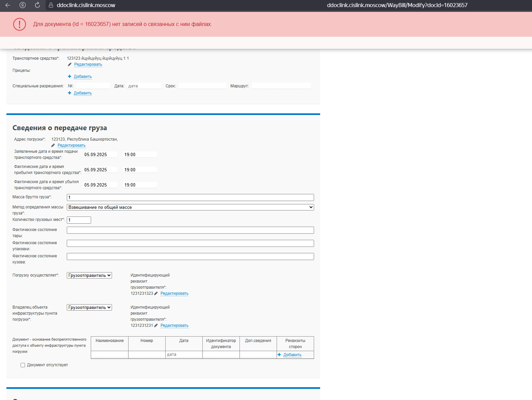Click the special permit Дата field
This screenshot has height=400, width=532.
(144, 86)
